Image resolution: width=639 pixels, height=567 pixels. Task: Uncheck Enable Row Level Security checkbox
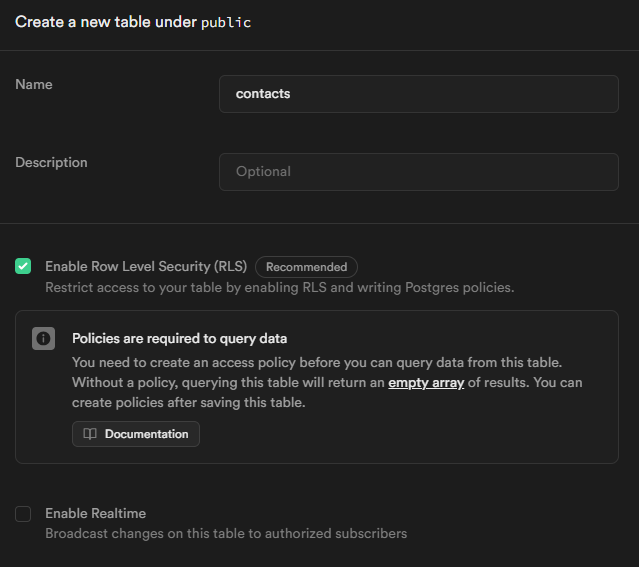click(x=23, y=266)
